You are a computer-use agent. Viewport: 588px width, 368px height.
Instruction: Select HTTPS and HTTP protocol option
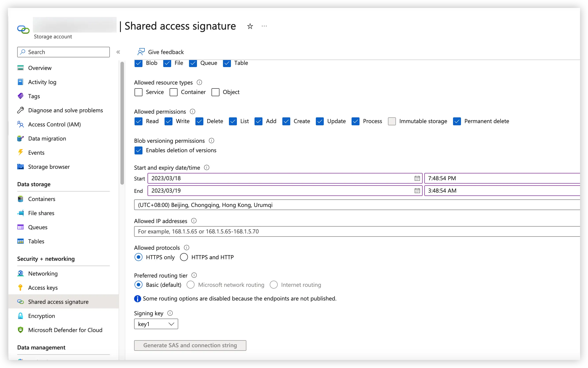click(x=184, y=257)
